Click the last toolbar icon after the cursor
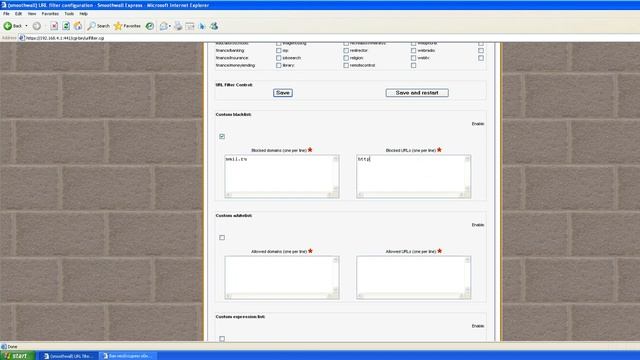Screen dimensions: 640x360 click(x=214, y=26)
